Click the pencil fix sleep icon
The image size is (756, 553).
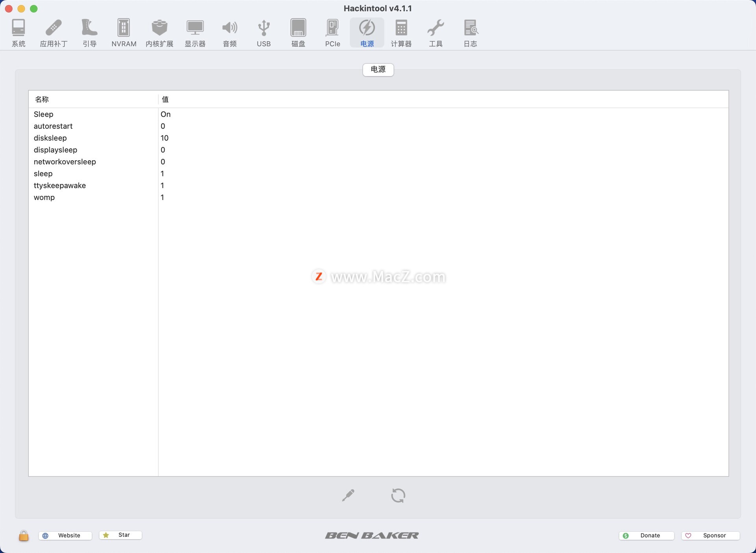(x=348, y=495)
